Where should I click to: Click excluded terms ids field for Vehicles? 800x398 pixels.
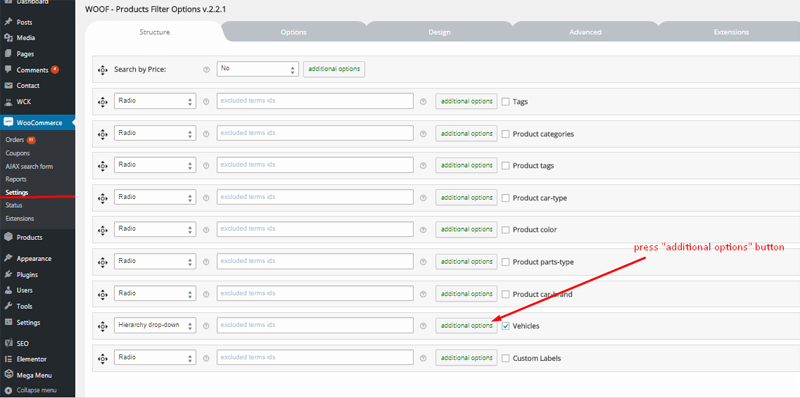click(315, 325)
